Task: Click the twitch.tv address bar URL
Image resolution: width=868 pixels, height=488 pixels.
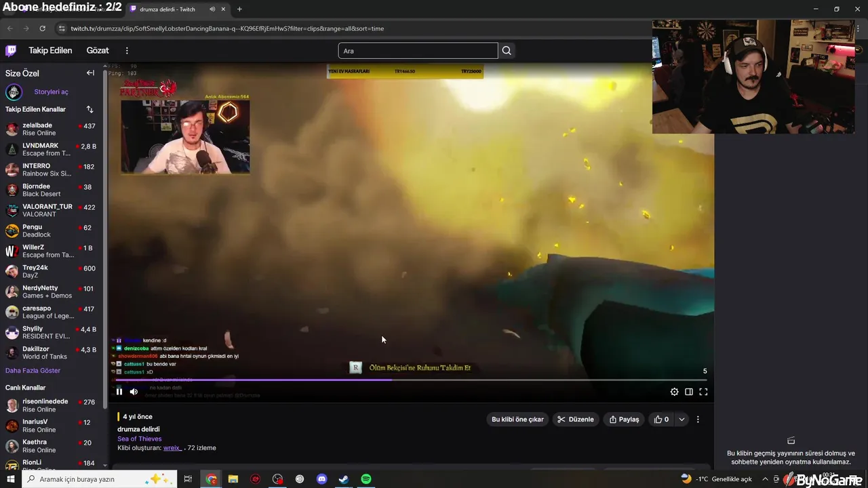Action: (x=227, y=28)
